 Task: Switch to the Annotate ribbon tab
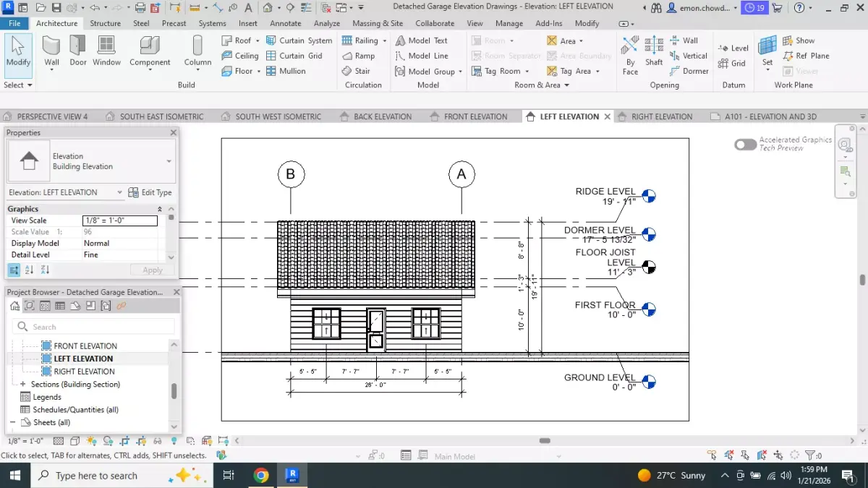point(286,23)
